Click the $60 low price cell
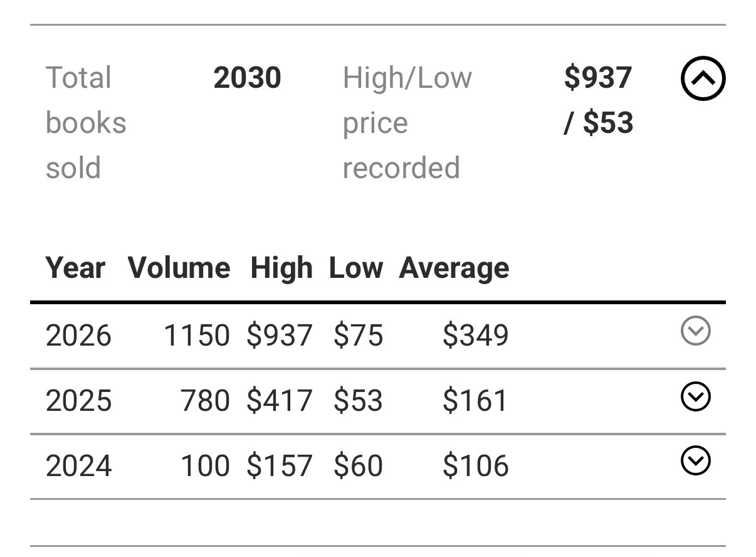The width and height of the screenshot is (756, 557). (358, 467)
